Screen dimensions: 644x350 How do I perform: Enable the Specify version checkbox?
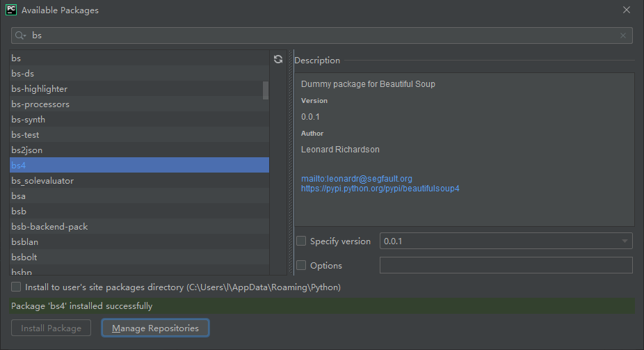[301, 241]
